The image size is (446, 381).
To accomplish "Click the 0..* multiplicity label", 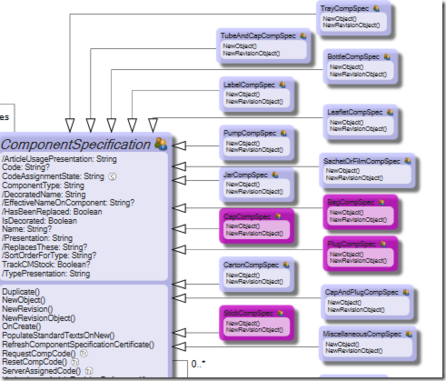I will (x=198, y=364).
